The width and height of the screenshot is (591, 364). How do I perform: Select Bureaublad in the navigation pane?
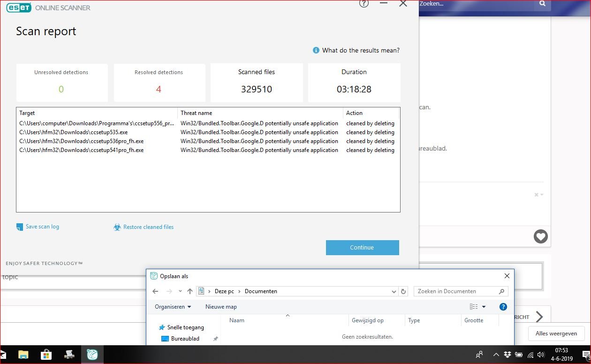185,339
